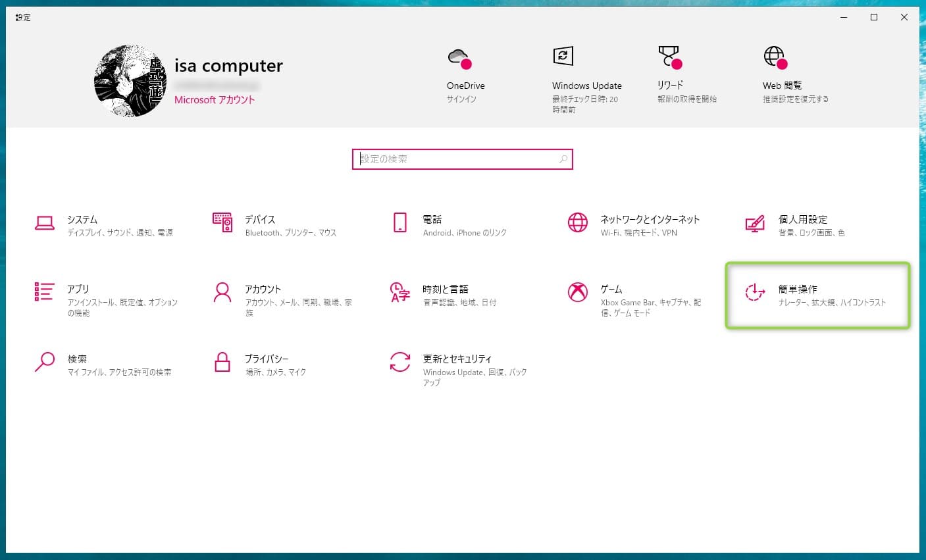
Task: Click the 場所、カメラ、マイク description
Action: (276, 372)
